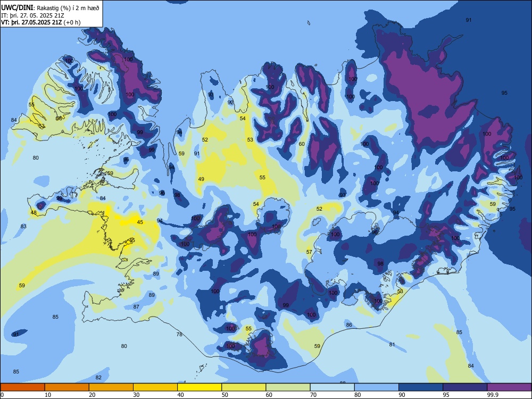Click the '(+0 h)' forecast offset text
Viewport: 532px width, 399px height.
click(72, 22)
